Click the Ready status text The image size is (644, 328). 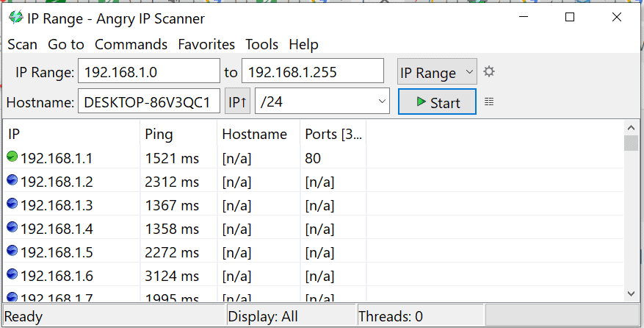[23, 317]
